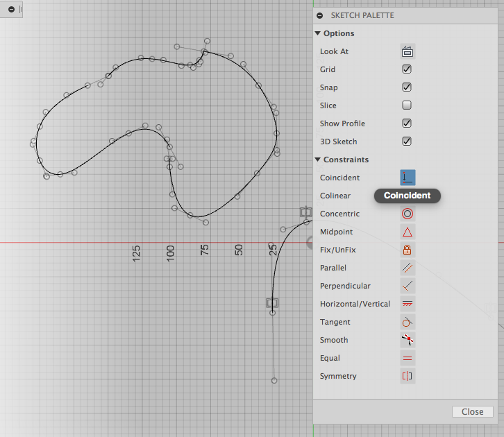The width and height of the screenshot is (504, 437).
Task: Choose the Tangent constraint icon
Action: 408,322
